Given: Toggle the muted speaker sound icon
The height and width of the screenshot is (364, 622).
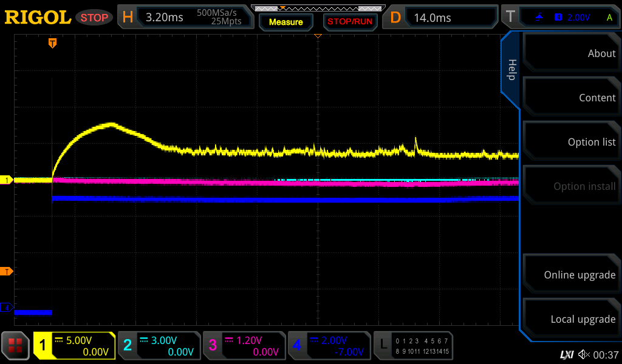Looking at the screenshot, I should coord(584,354).
